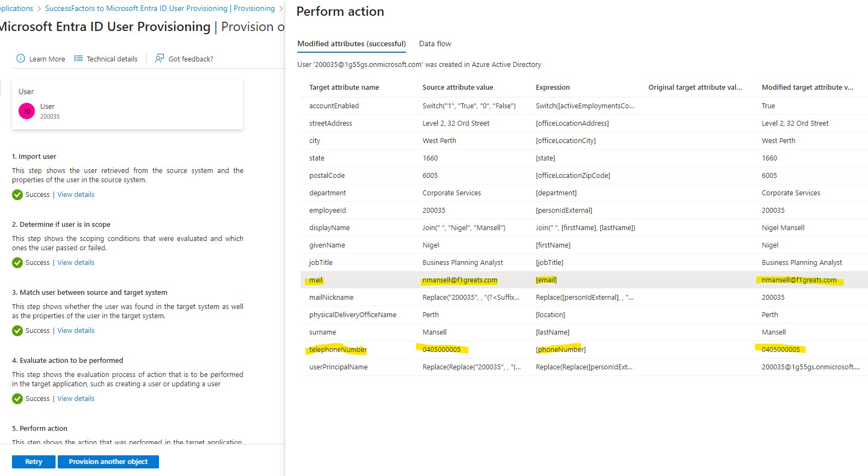View details for Evaluate action to be performed

click(x=75, y=398)
